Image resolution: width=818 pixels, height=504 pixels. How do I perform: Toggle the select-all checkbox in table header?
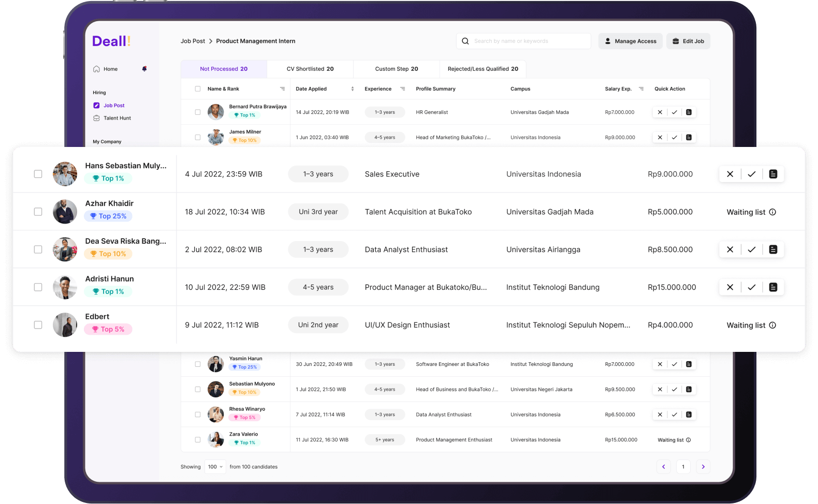click(x=198, y=89)
